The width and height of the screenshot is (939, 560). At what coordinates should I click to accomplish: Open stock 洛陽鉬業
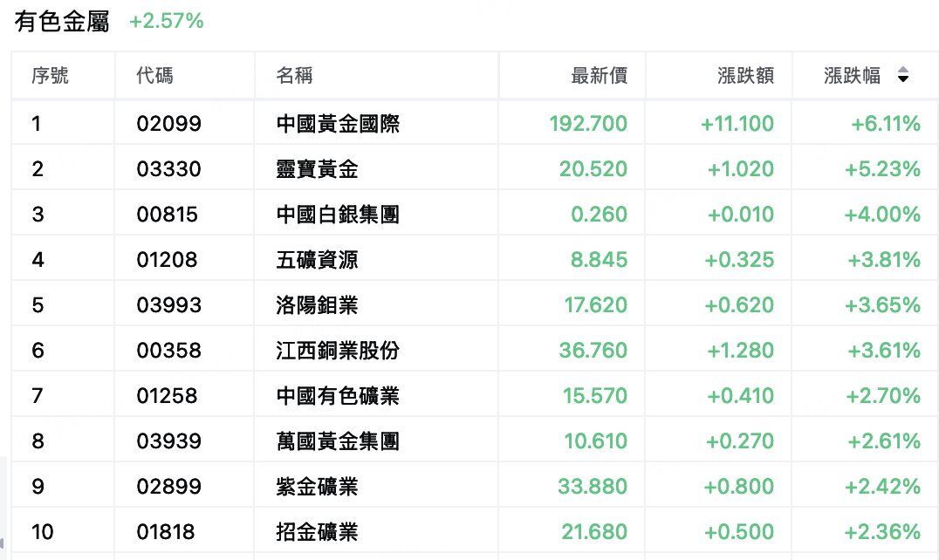317,305
